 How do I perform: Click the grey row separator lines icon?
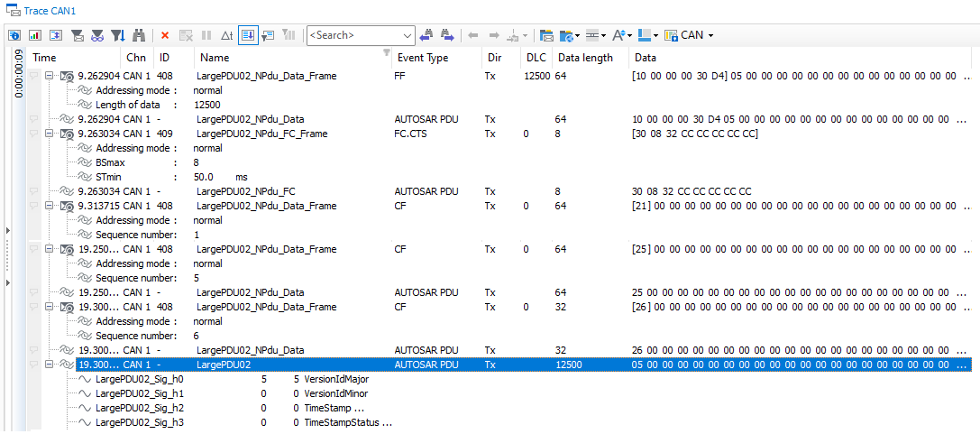click(592, 36)
